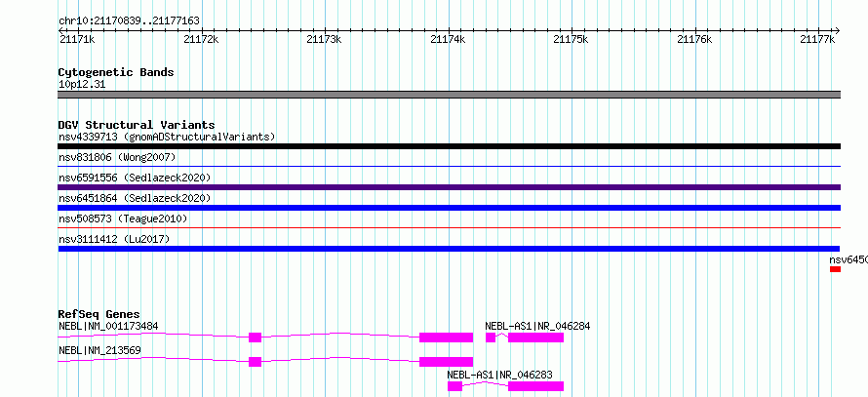Click the 21176k ruler tick label
The width and height of the screenshot is (868, 397).
694,39
